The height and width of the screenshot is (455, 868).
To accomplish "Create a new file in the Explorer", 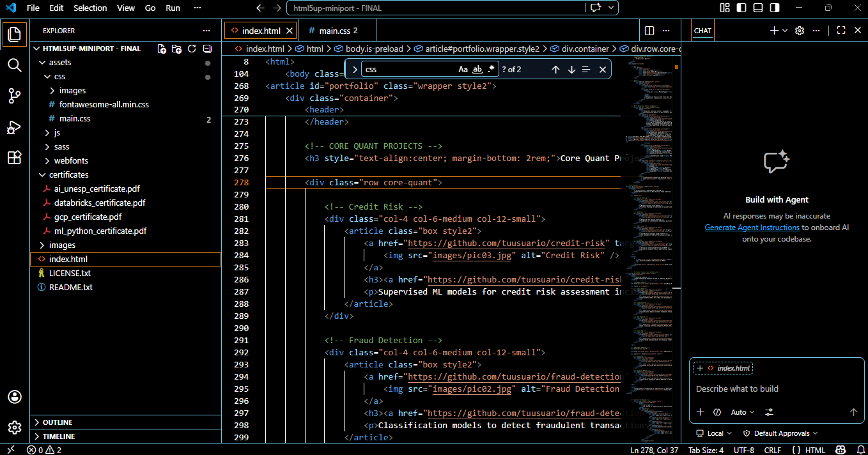I will pos(161,48).
